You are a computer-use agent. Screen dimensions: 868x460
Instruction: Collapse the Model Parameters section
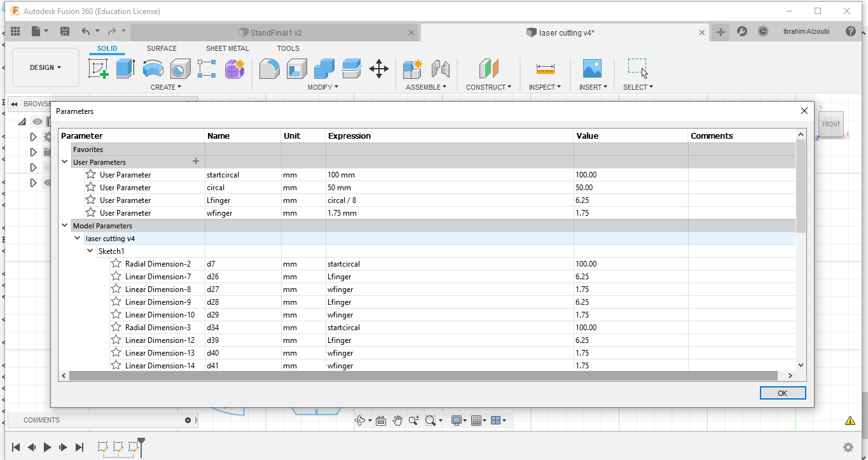point(65,225)
